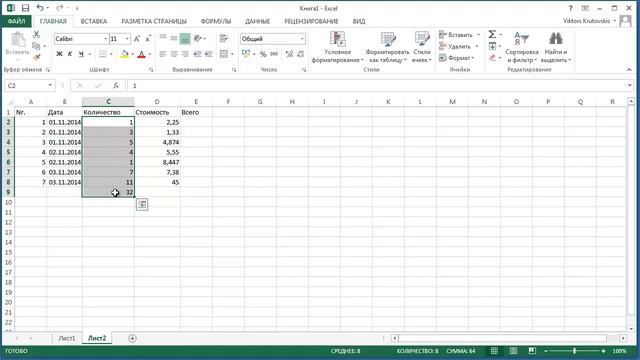Image resolution: width=640 pixels, height=360 pixels.
Task: Switch to the РЕЦЕНЗИРОВАНИЕ tab
Action: (x=311, y=21)
